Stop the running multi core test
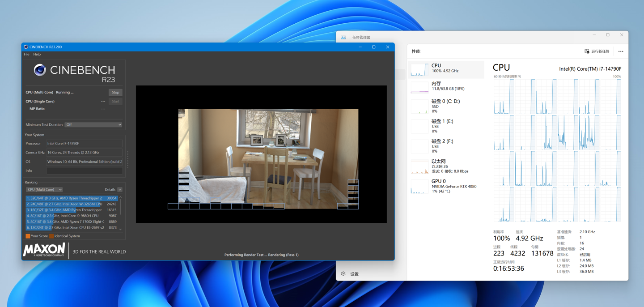 115,92
